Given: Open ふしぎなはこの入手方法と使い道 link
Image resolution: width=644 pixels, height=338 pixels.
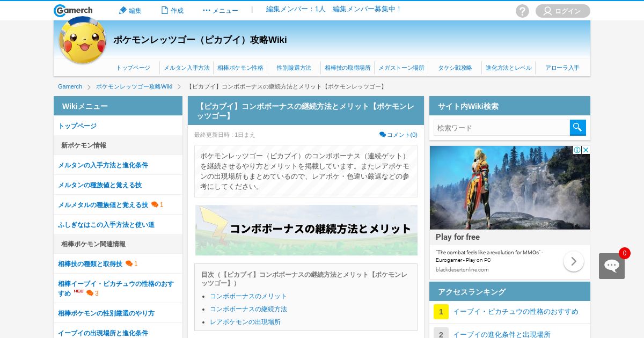Looking at the screenshot, I should pos(106,225).
